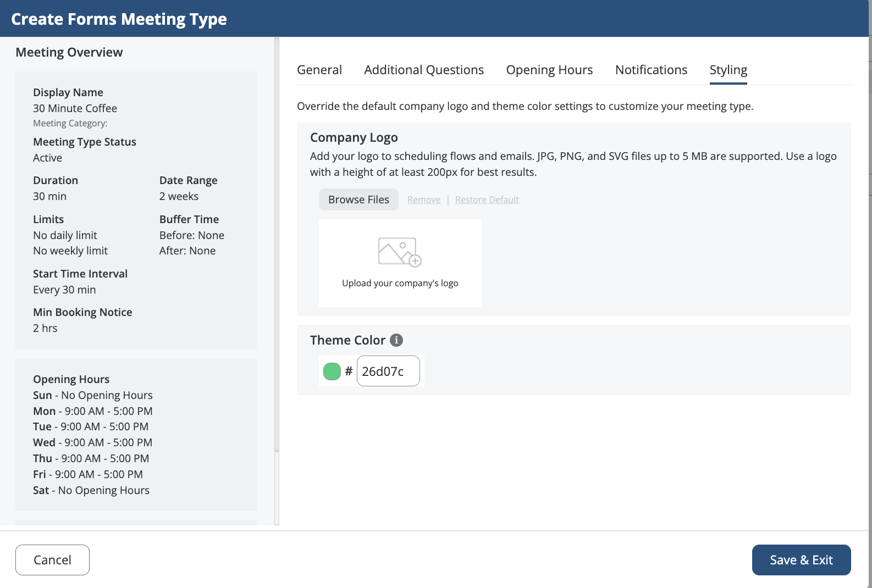Open the green theme color swatch
This screenshot has width=872, height=588.
[x=332, y=371]
